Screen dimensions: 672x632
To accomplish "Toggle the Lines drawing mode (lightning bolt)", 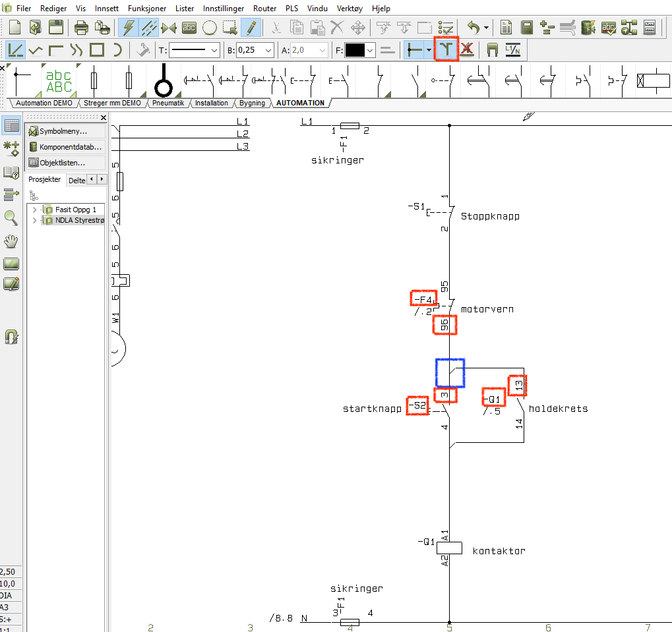I will 128,28.
